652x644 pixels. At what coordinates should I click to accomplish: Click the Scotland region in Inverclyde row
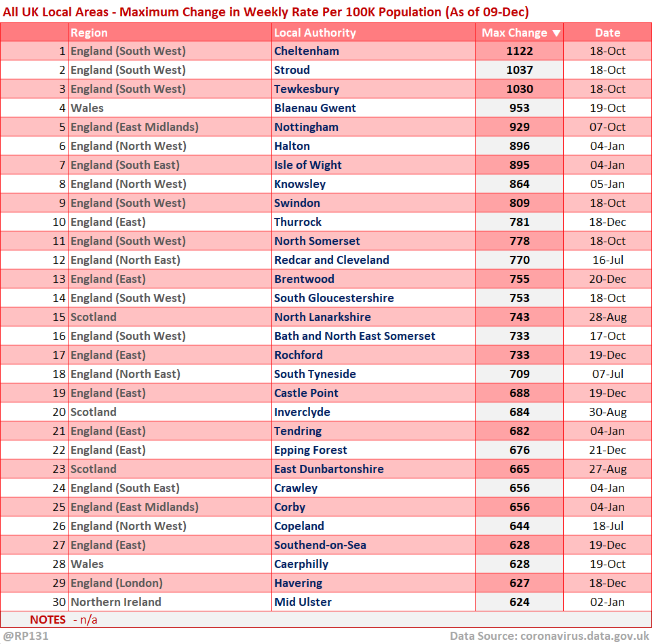[x=170, y=412]
